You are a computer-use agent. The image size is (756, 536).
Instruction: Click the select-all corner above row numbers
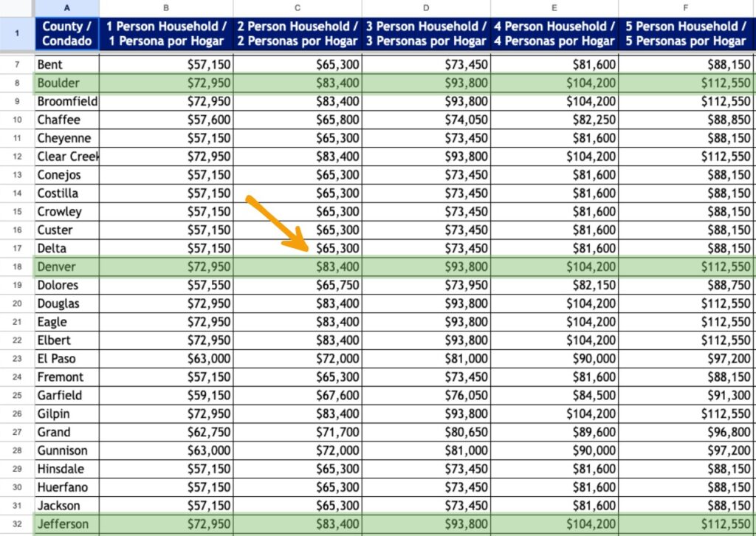[16, 7]
